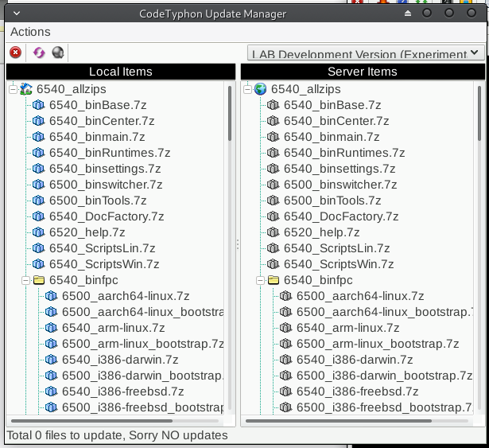Select local item 6540_i386-darwin.7z
The height and width of the screenshot is (448, 489).
point(120,360)
